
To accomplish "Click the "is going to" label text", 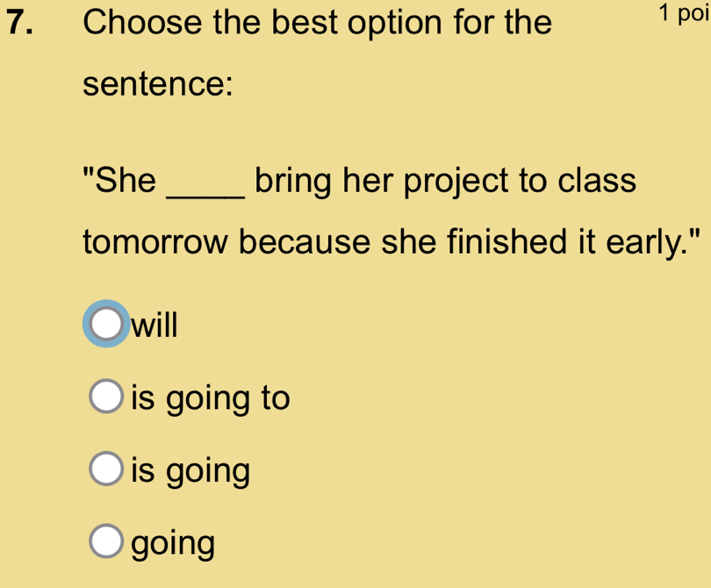I will click(x=210, y=398).
